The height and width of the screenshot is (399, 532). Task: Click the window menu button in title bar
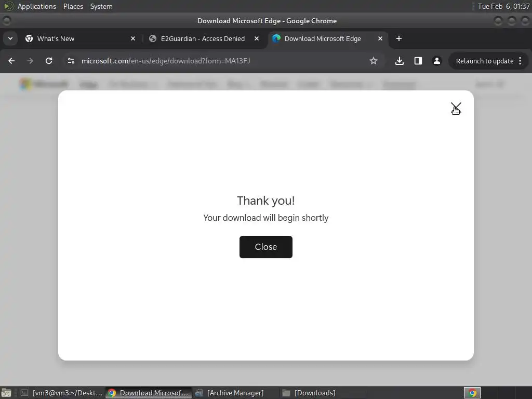(x=6, y=21)
